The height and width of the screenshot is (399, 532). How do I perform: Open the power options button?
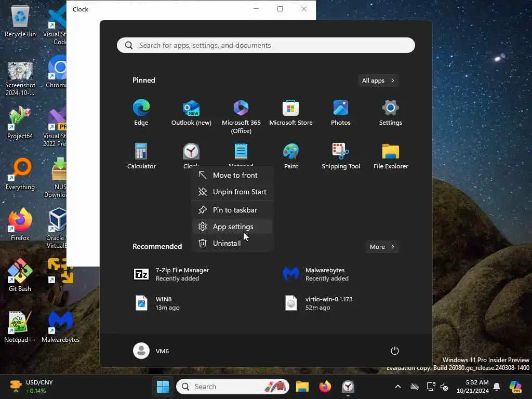click(x=395, y=351)
